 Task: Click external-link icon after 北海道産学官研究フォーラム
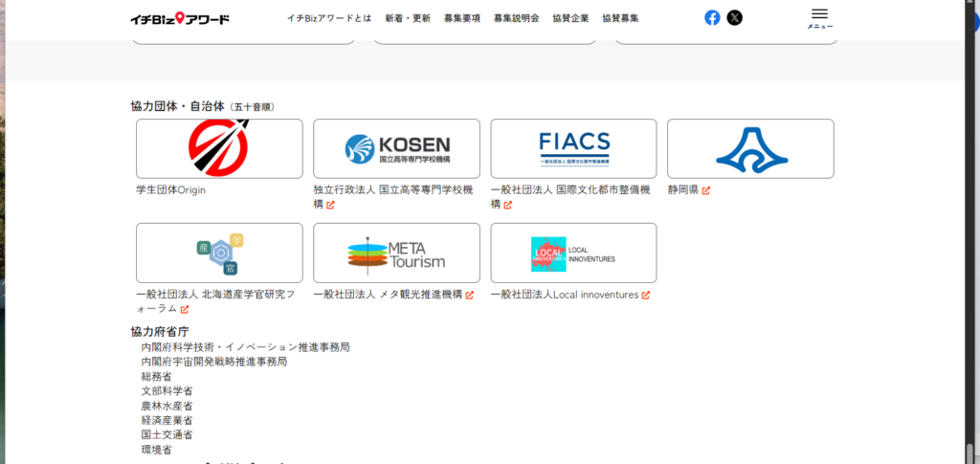[185, 309]
